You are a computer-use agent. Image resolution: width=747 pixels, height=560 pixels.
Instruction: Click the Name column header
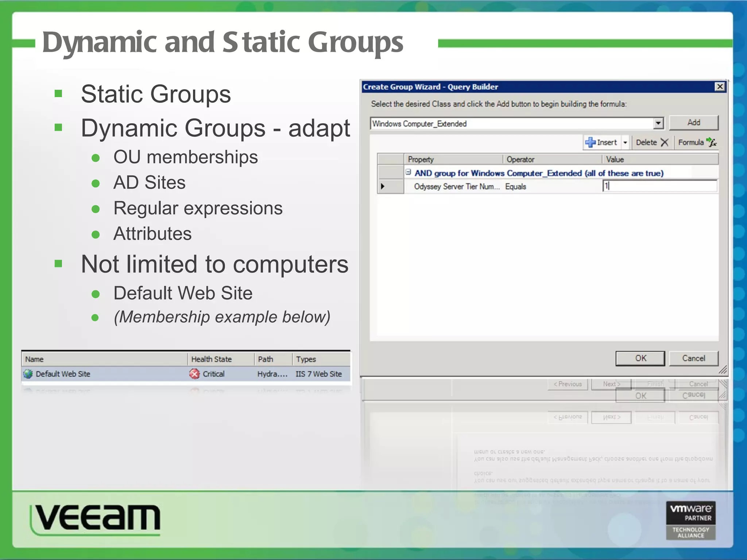105,359
